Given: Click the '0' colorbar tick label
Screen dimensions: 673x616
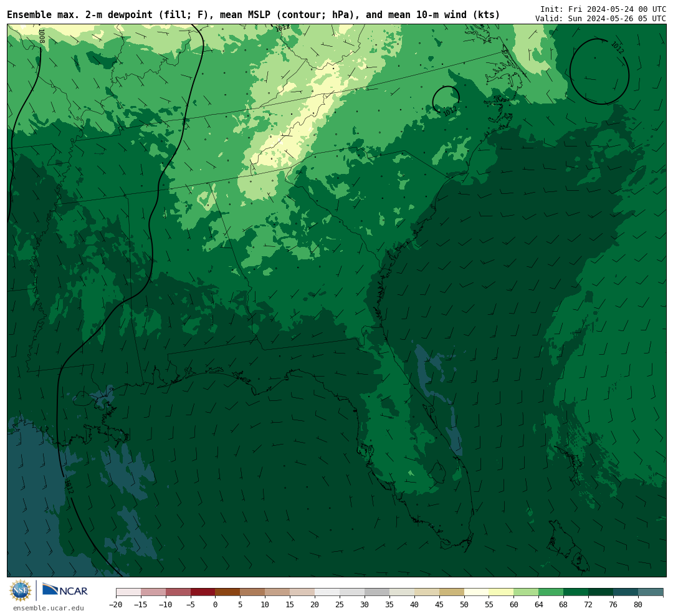Looking at the screenshot, I should (216, 605).
